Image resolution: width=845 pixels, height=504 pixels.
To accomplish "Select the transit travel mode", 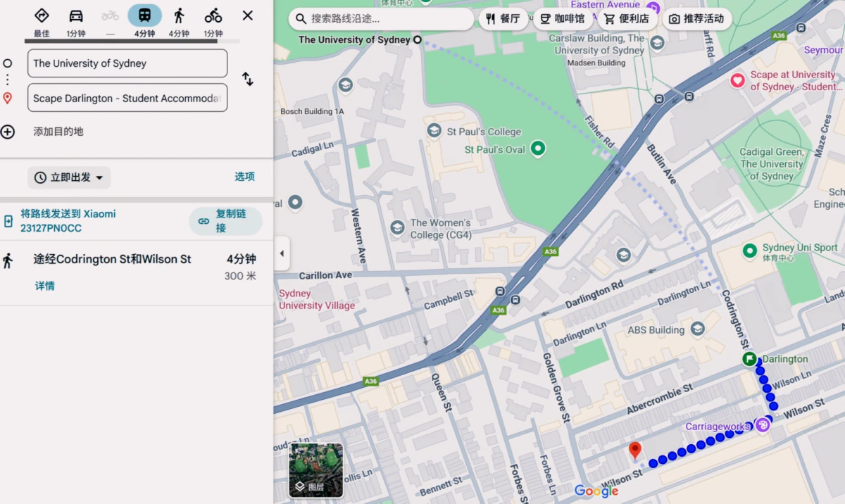I will click(x=144, y=15).
